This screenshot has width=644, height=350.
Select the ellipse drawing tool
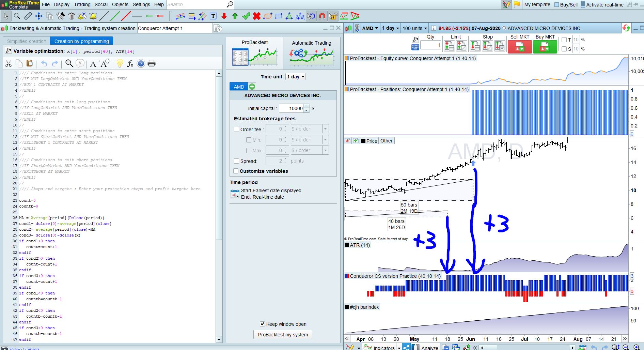[268, 16]
